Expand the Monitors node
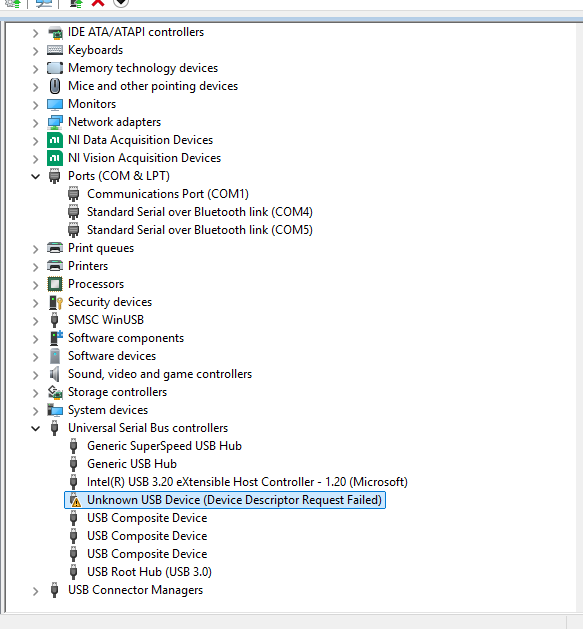 tap(35, 105)
